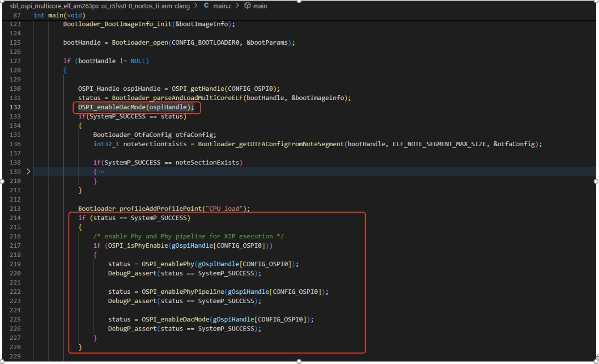
Task: Click OSPI_enablePhy call on line 219
Action: (x=168, y=264)
